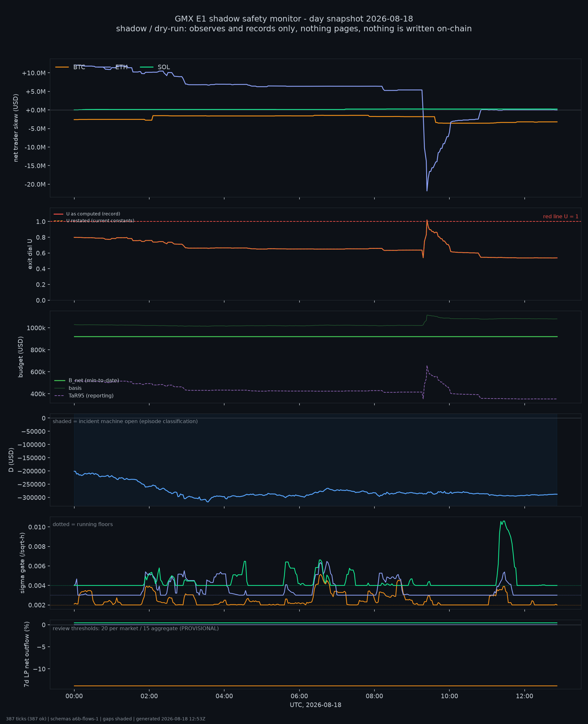Click the '0.4' tick on exit dial axis
588x724 pixels.
point(41,269)
